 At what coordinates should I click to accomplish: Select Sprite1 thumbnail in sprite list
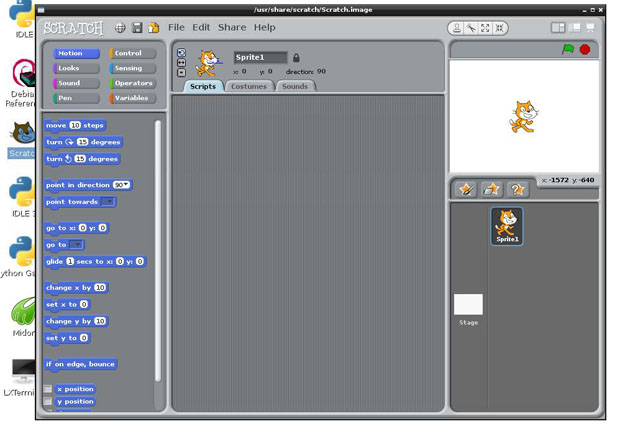click(507, 226)
